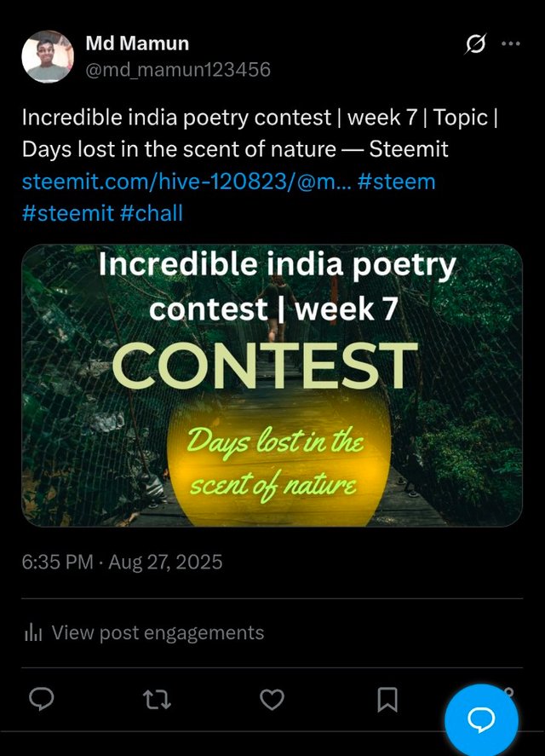Click the Md Mamun display name

137,43
